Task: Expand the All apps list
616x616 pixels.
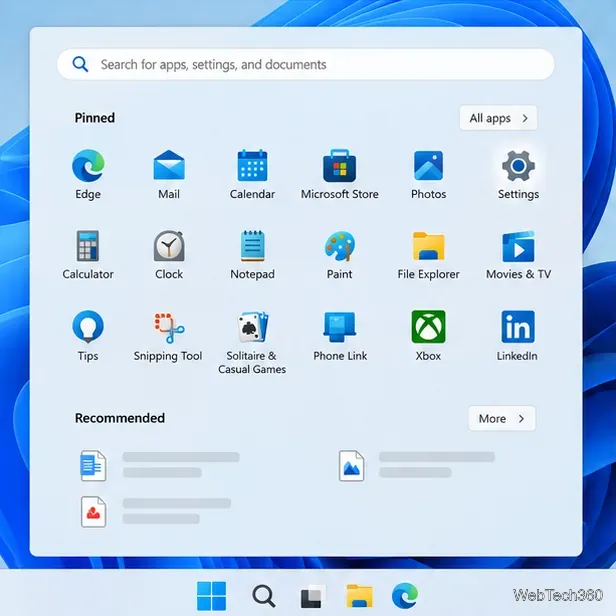Action: 498,118
